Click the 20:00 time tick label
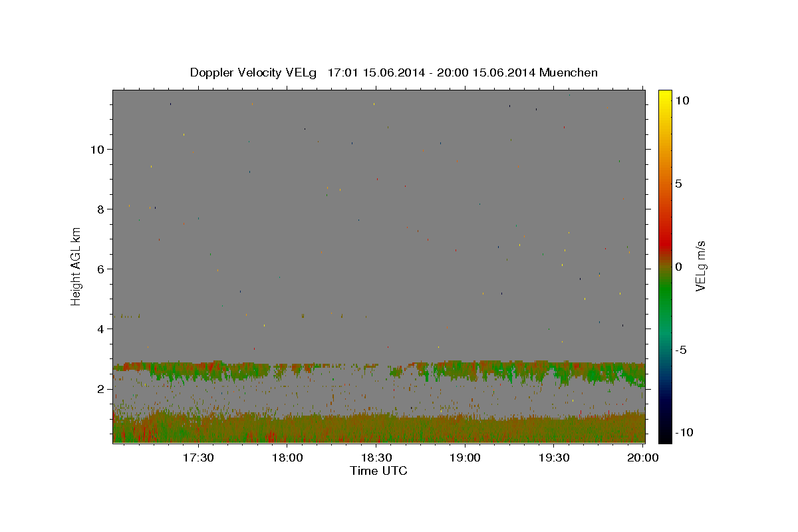This screenshot has width=798, height=532. click(x=642, y=458)
